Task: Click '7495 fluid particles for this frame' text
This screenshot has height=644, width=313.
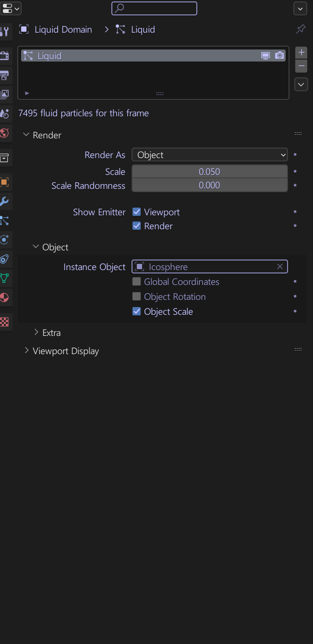Action: pyautogui.click(x=84, y=113)
